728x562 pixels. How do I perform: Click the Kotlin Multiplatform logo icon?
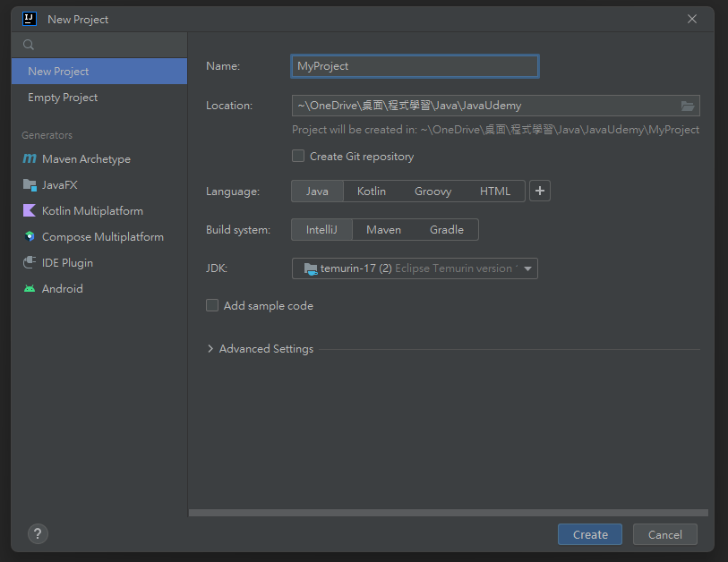pos(30,210)
